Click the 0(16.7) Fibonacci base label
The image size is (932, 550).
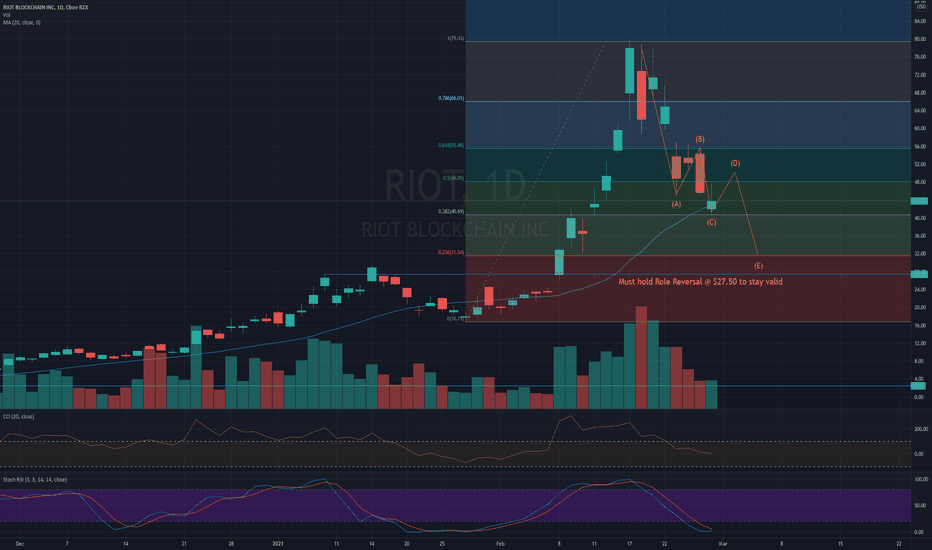pyautogui.click(x=455, y=318)
